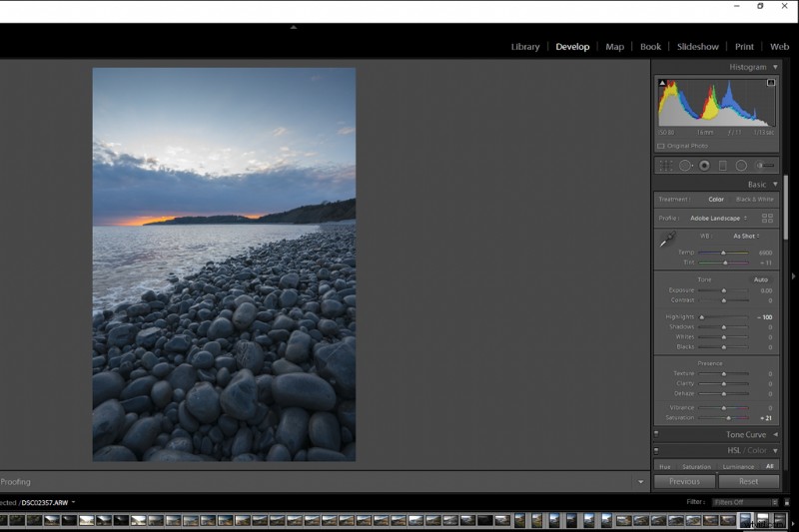Pick the White Balance eyedropper
The height and width of the screenshot is (532, 799).
[x=667, y=239]
